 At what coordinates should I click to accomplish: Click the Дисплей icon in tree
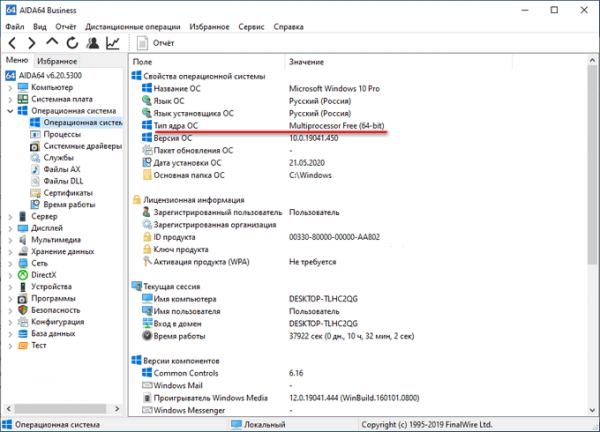coord(23,228)
